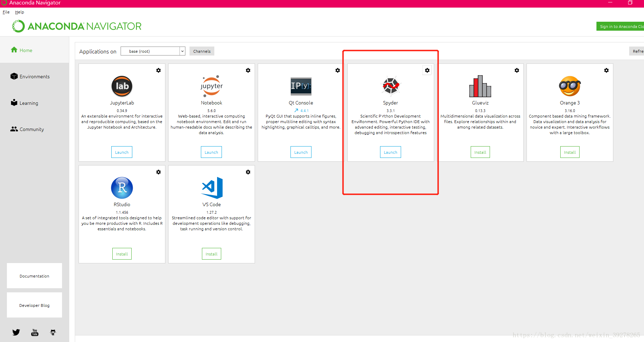Expand the base (root) environment dropdown
This screenshot has width=644, height=342.
pyautogui.click(x=182, y=51)
